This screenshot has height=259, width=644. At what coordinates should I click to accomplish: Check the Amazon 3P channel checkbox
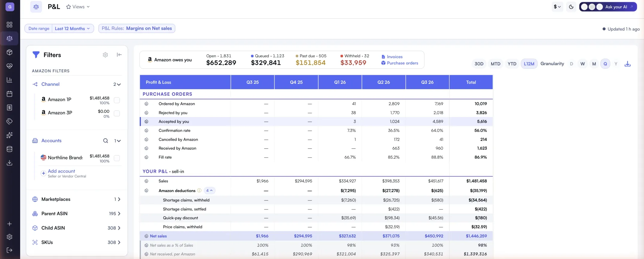point(117,113)
